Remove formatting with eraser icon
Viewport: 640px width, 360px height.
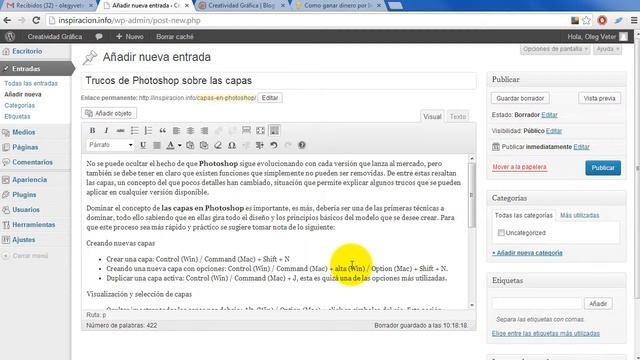tap(218, 145)
